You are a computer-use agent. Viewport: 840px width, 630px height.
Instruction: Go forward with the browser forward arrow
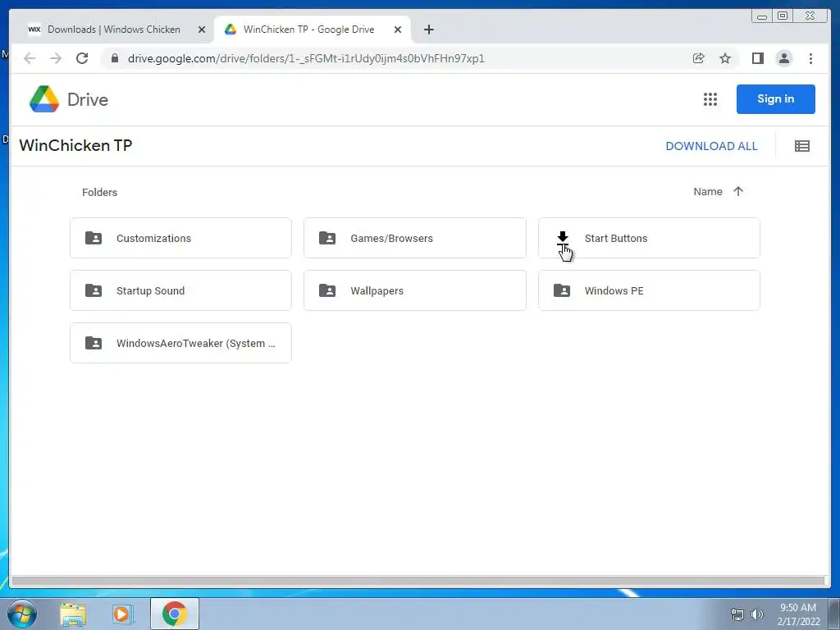click(56, 58)
